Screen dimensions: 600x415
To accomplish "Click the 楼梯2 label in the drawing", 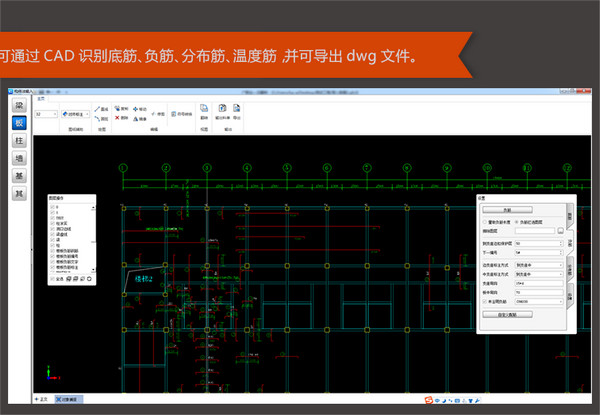I will [143, 279].
